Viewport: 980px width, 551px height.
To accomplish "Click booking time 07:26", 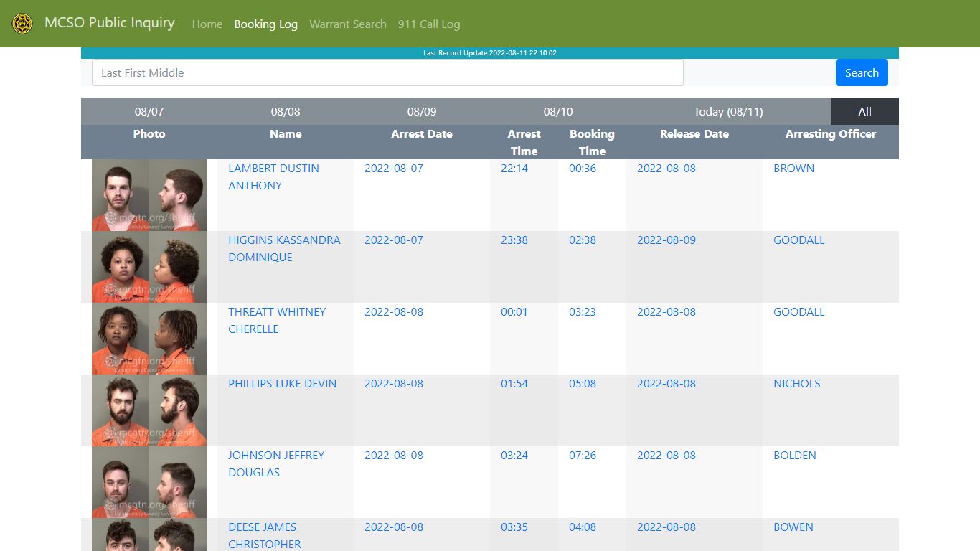I will [583, 455].
